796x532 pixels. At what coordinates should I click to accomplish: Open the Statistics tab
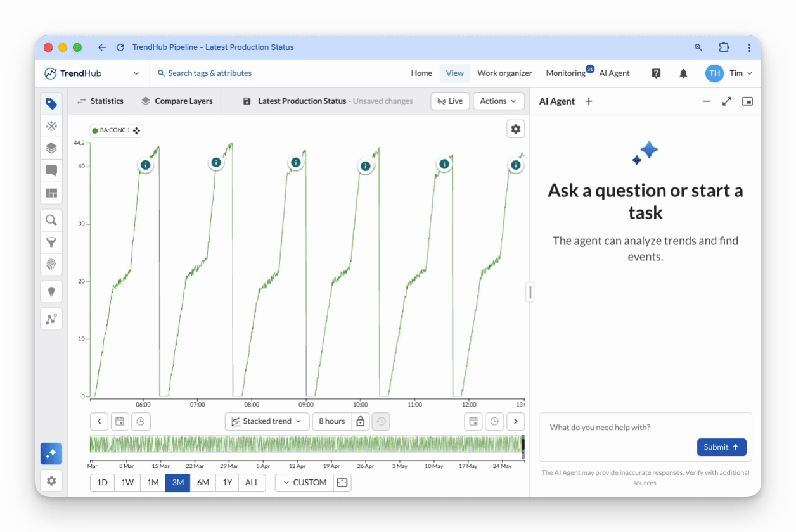tap(100, 101)
